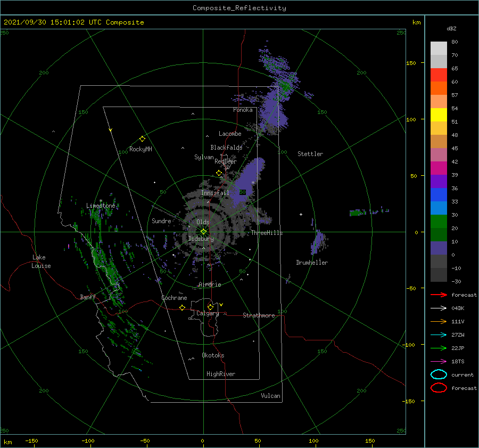Click the yellow diamond marker near RockyMH
The width and height of the screenshot is (479, 448).
tap(142, 139)
